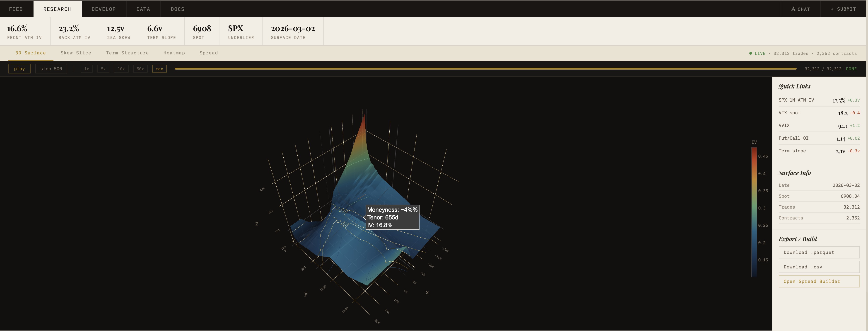Open the DOCS tab
This screenshot has height=331, width=868.
tap(178, 9)
